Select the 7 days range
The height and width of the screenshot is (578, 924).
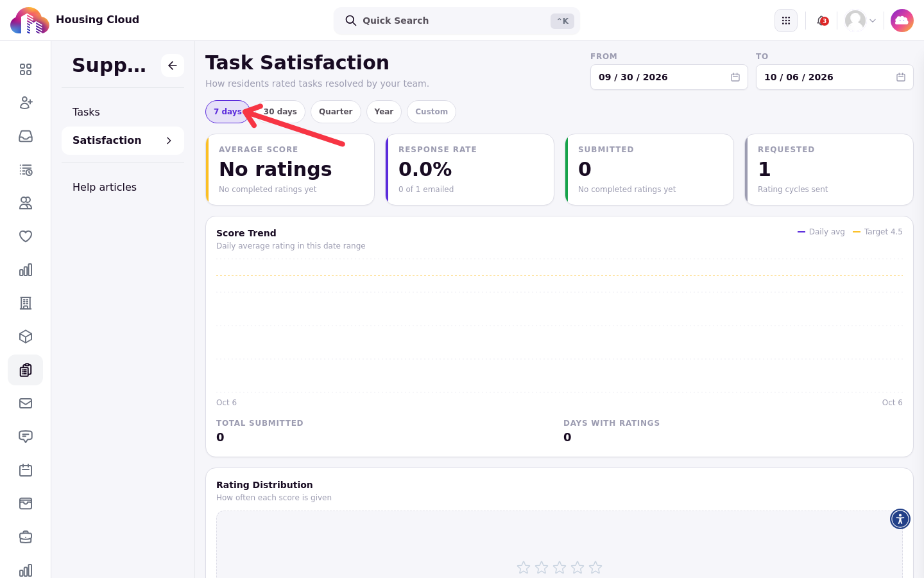(x=228, y=112)
